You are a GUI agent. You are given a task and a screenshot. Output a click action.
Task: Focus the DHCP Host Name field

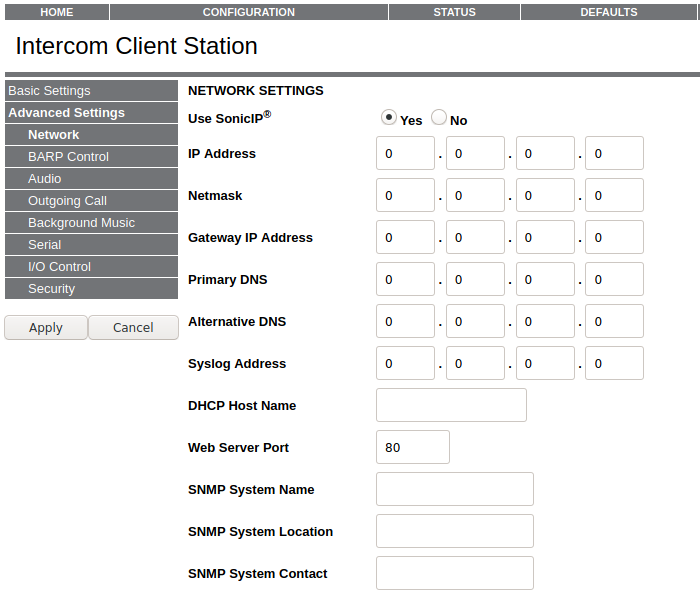click(451, 406)
